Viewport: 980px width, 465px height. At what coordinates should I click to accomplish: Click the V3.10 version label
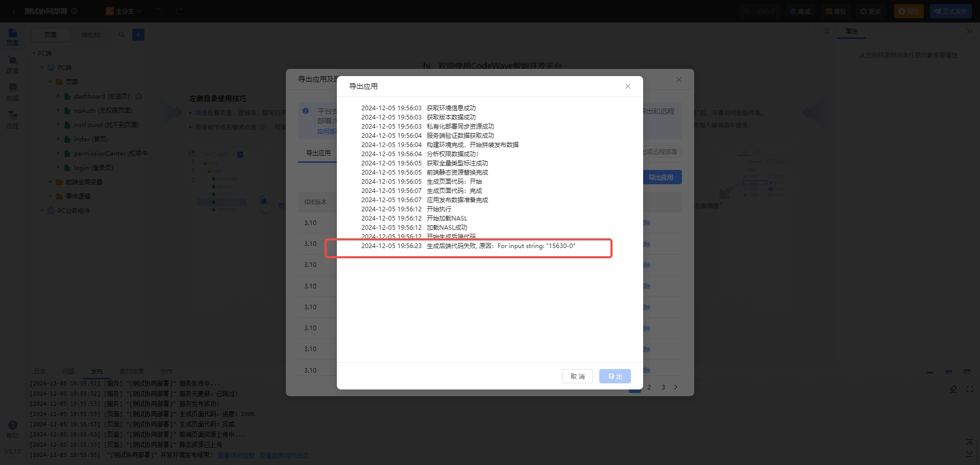click(13, 452)
